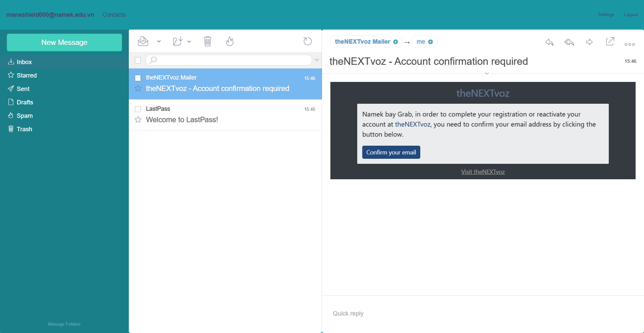Screen dimensions: 644x333
Task: Click the Confirm your email button
Action: pos(391,152)
